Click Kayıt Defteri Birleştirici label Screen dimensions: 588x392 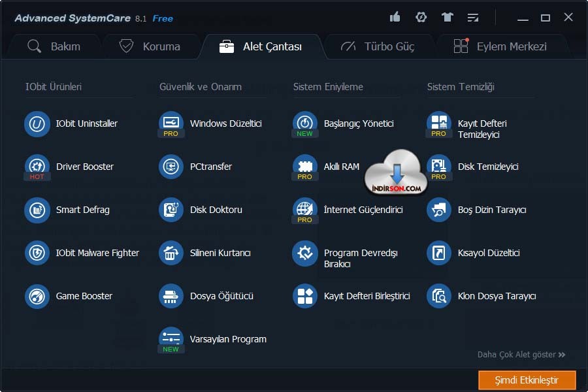pyautogui.click(x=367, y=297)
